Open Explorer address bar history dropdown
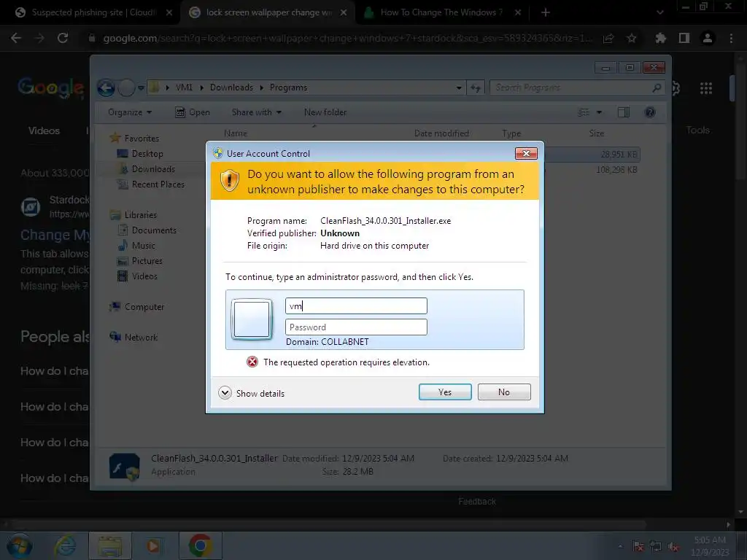The width and height of the screenshot is (747, 560). pyautogui.click(x=459, y=87)
